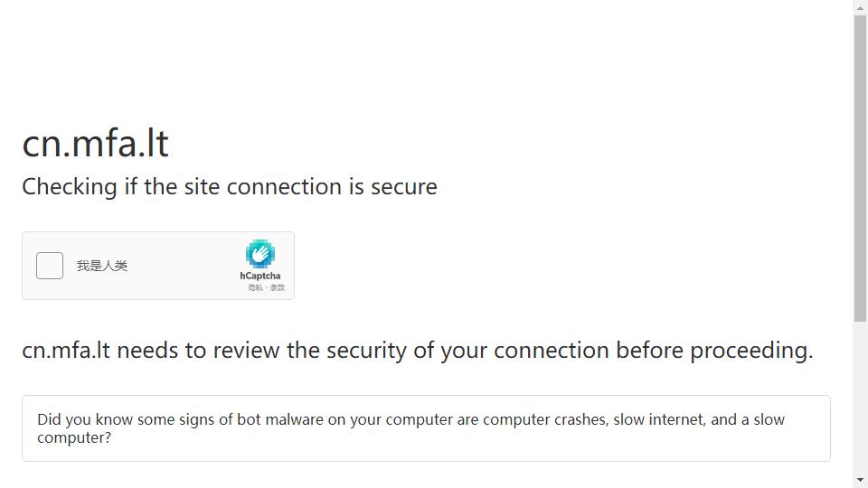This screenshot has width=868, height=488.
Task: Click the cn.mfa.lt page heading
Action: [x=95, y=144]
